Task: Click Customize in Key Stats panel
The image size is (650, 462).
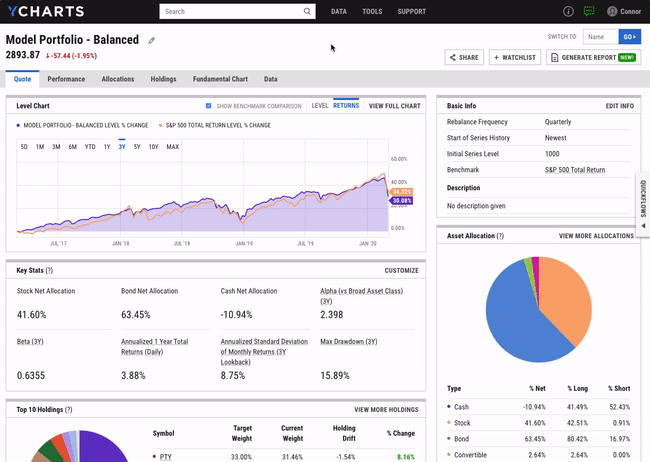Action: coord(401,270)
